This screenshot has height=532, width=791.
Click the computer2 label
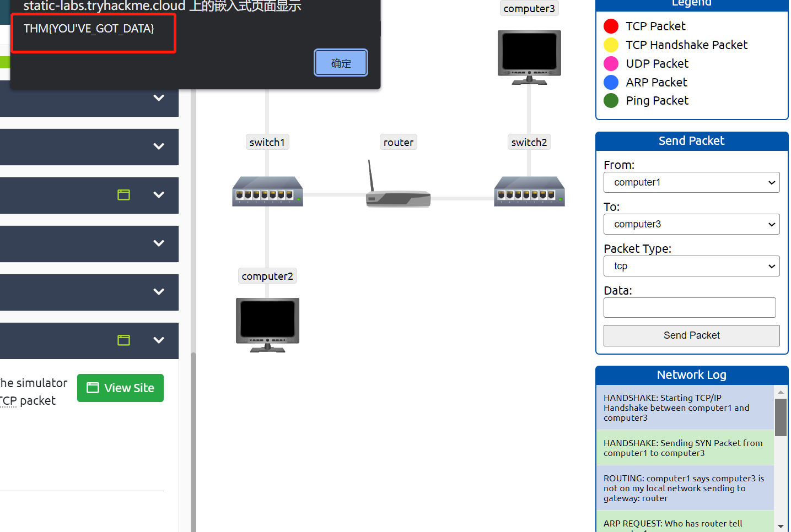click(x=267, y=276)
